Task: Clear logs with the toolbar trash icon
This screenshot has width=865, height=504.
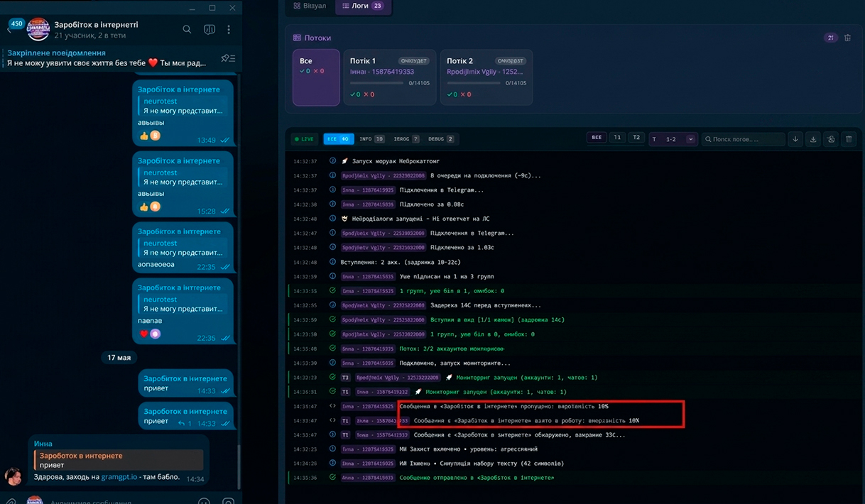Action: [849, 139]
